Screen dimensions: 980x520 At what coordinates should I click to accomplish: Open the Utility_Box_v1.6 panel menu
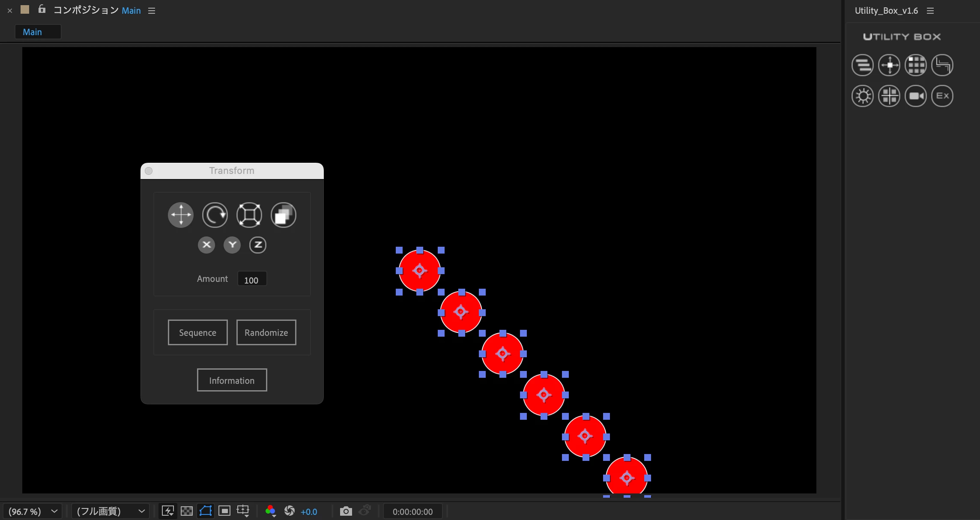930,11
